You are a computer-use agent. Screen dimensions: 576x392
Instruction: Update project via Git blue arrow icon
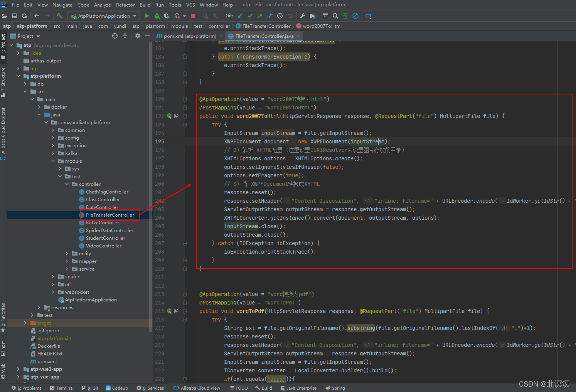240,16
